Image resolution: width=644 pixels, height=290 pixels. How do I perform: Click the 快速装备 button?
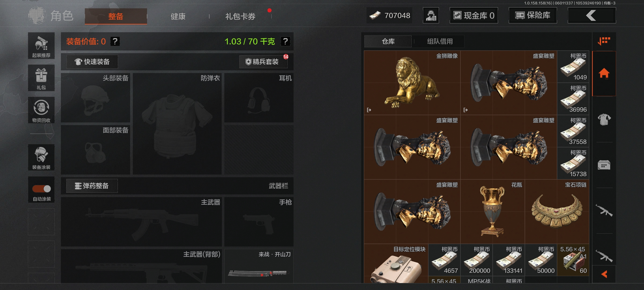click(92, 62)
